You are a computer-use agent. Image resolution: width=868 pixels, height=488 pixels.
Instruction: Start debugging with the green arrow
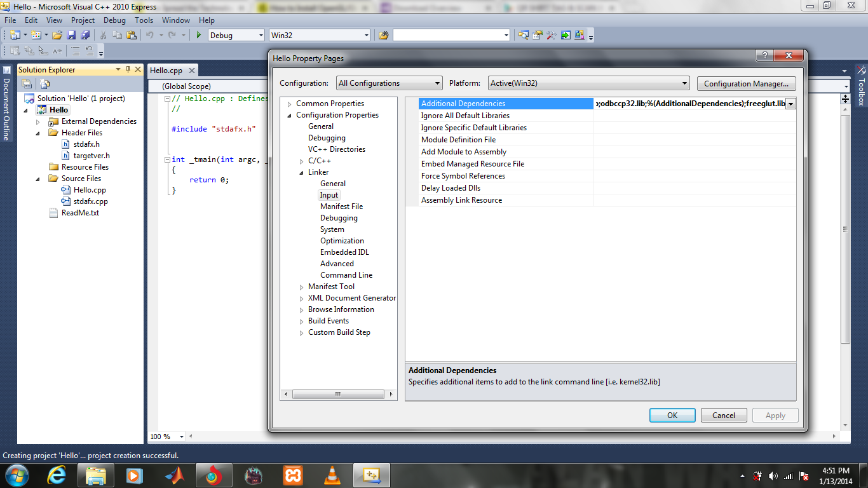[199, 35]
